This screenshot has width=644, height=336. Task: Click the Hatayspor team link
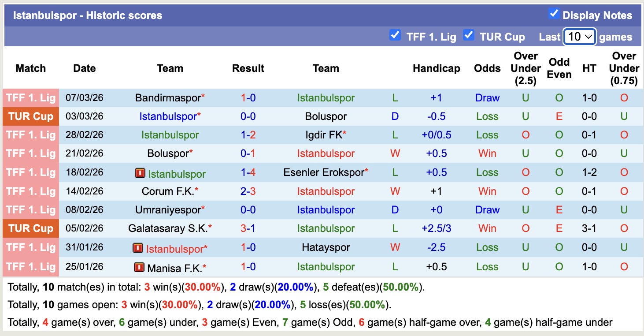326,247
